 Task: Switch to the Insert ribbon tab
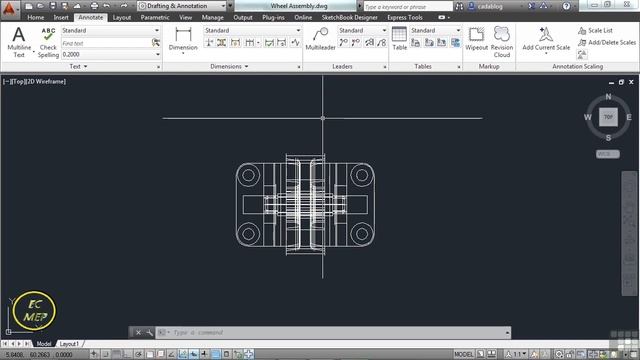pyautogui.click(x=61, y=18)
